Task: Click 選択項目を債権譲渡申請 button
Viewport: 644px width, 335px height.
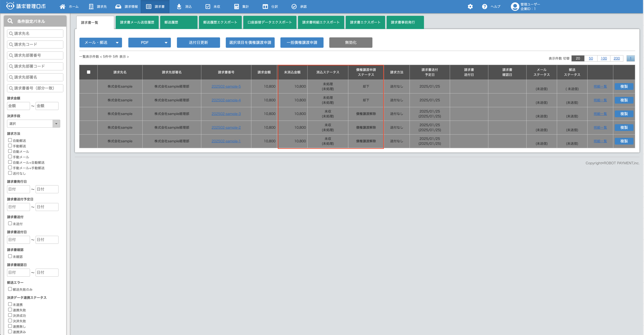Action: click(250, 43)
